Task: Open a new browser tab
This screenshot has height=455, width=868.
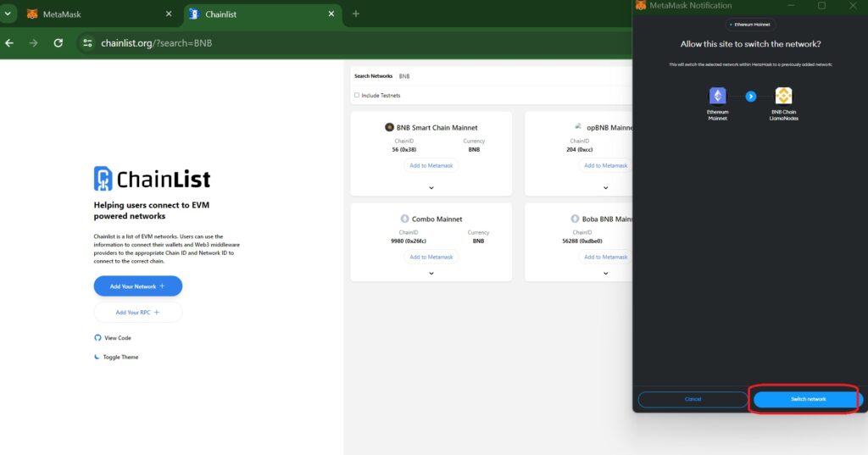Action: coord(356,14)
